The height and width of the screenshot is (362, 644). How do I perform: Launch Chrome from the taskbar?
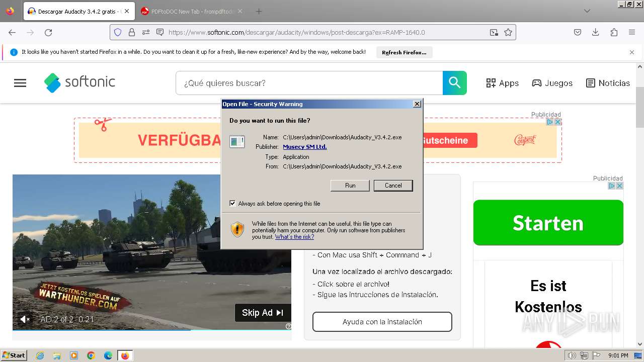91,355
